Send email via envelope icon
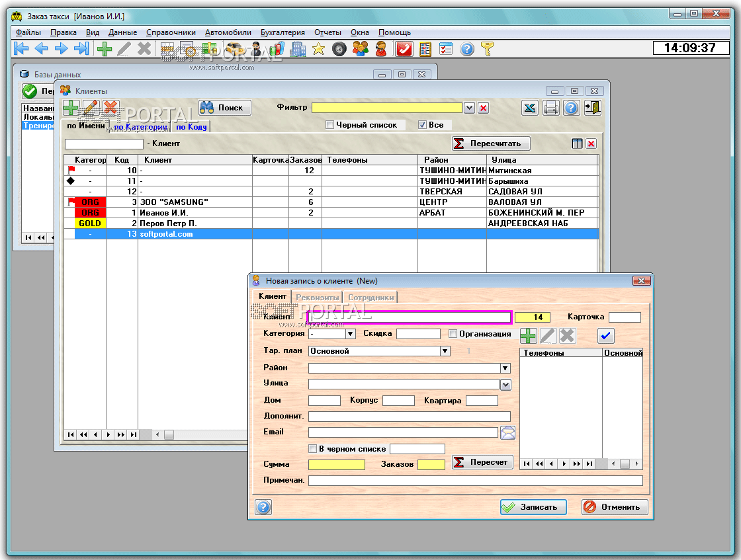The image size is (741, 560). tap(507, 432)
